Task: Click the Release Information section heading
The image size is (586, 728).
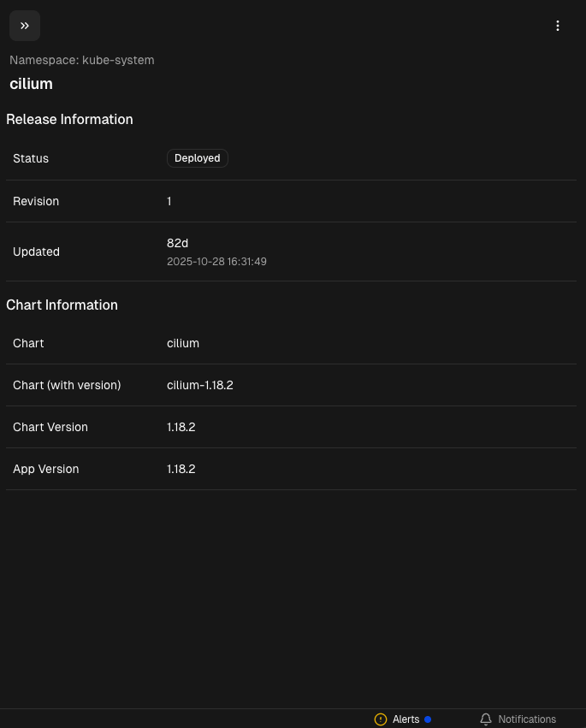Action: pyautogui.click(x=69, y=120)
